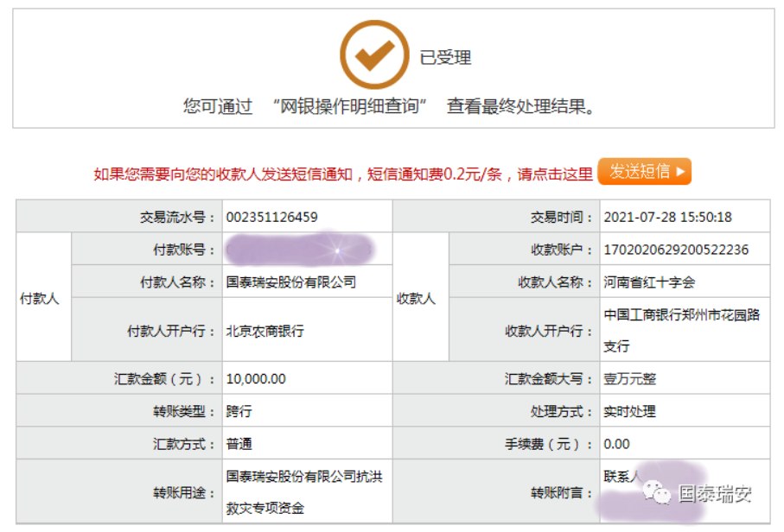Click the 汇款金额大写 label
This screenshot has width=784, height=532.
pyautogui.click(x=549, y=378)
